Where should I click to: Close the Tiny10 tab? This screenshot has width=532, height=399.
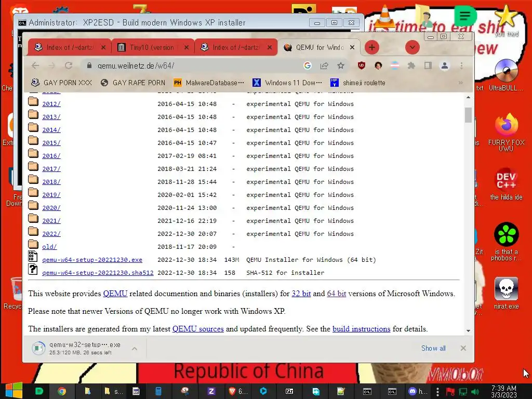click(187, 47)
